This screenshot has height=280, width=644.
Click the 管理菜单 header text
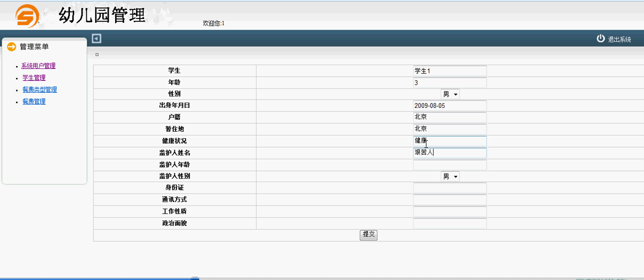34,47
